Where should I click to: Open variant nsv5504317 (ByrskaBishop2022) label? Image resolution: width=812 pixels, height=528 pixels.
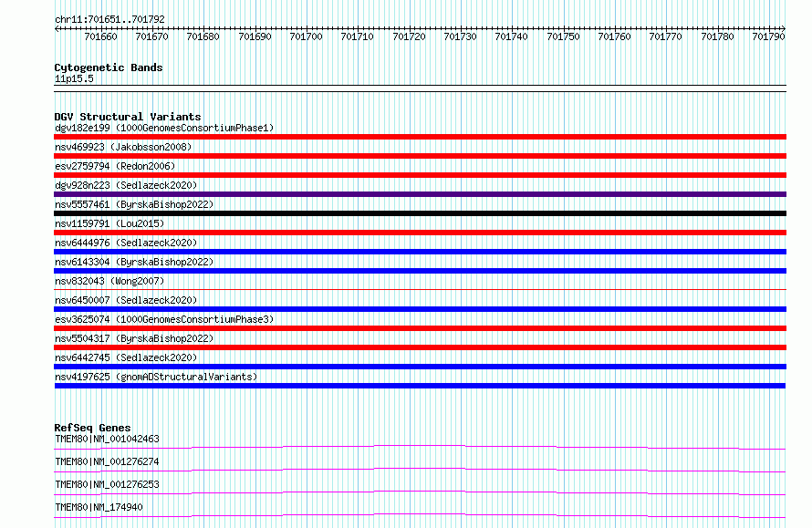[x=134, y=338]
